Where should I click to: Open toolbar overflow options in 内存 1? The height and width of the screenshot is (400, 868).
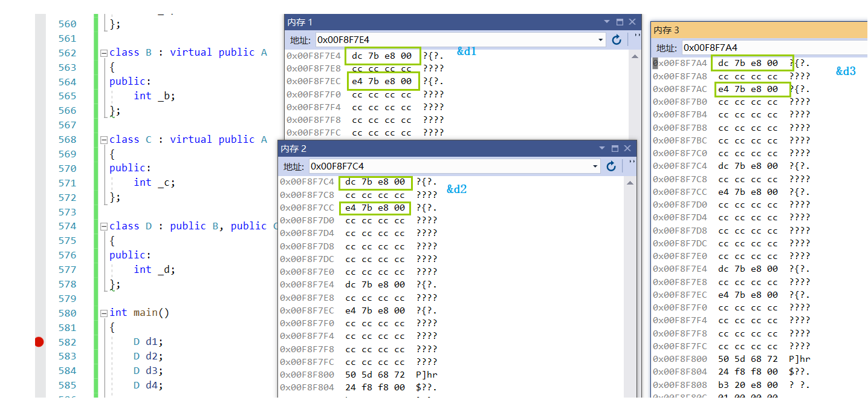tap(636, 38)
